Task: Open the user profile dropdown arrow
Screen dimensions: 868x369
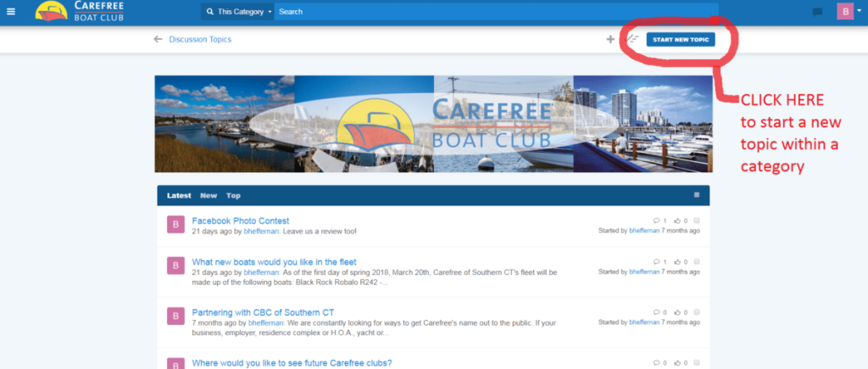Action: tap(859, 12)
